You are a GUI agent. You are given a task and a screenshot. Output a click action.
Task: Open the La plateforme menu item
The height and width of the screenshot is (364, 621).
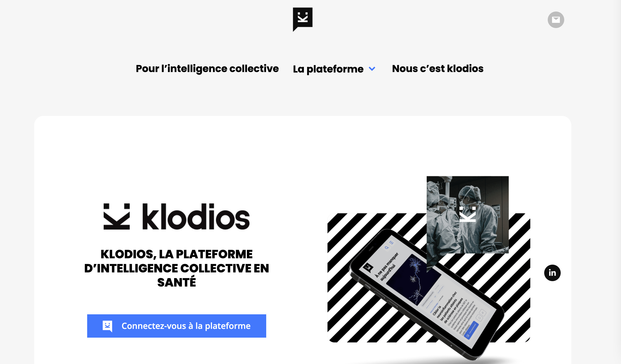[x=328, y=69]
